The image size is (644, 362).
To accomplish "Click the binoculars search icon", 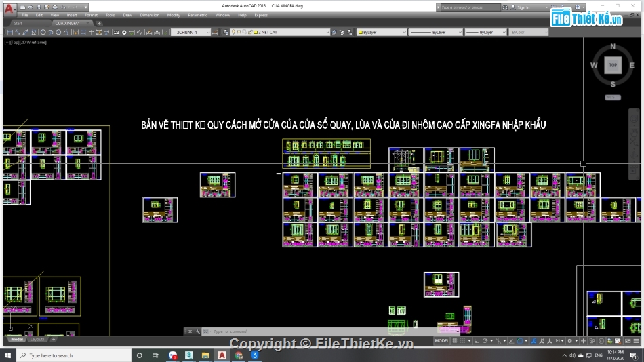I will point(505,7).
